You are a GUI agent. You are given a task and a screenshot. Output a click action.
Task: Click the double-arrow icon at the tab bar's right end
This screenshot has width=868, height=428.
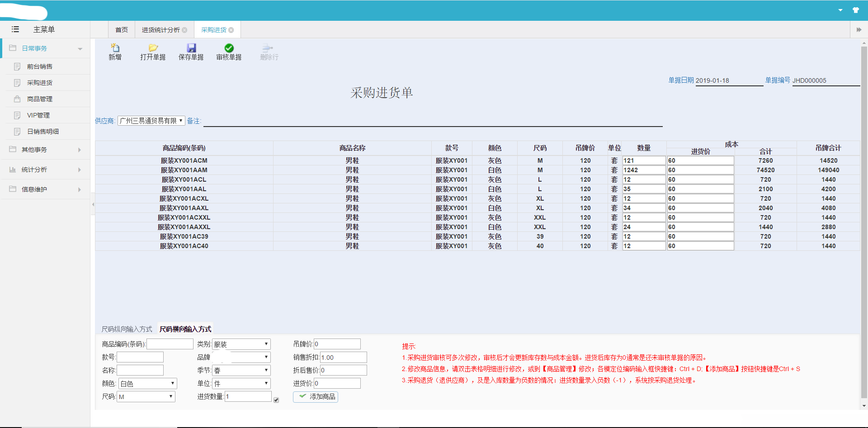[859, 30]
